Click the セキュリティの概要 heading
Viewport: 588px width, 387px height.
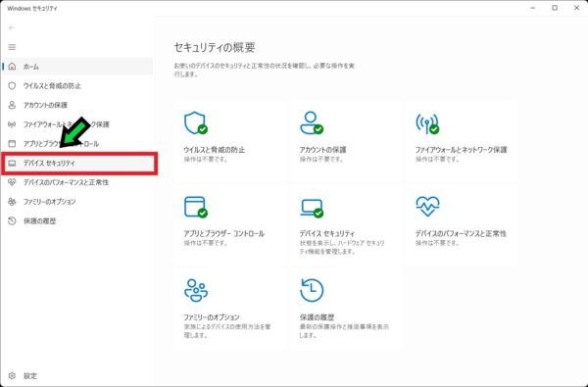coord(215,47)
